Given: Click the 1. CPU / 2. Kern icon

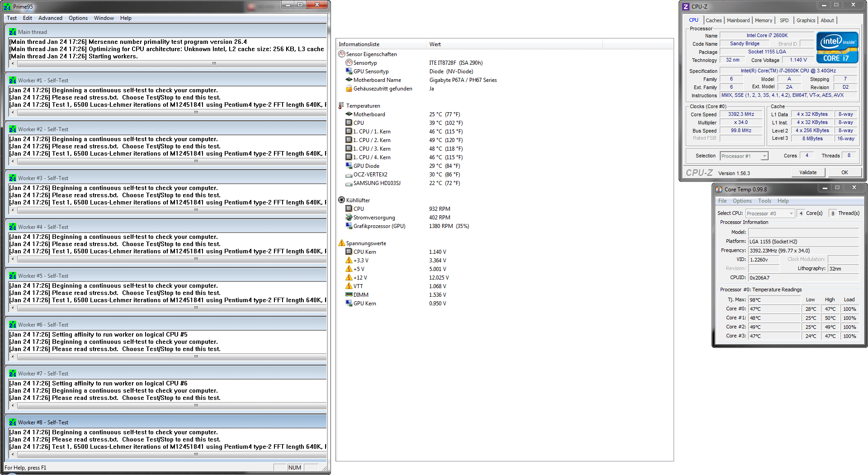Looking at the screenshot, I should pyautogui.click(x=349, y=140).
